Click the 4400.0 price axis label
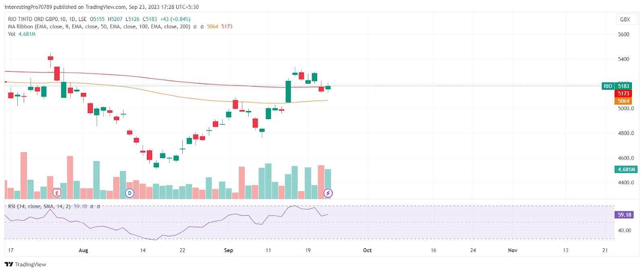Viewport: 644px width, 272px height. click(x=626, y=183)
